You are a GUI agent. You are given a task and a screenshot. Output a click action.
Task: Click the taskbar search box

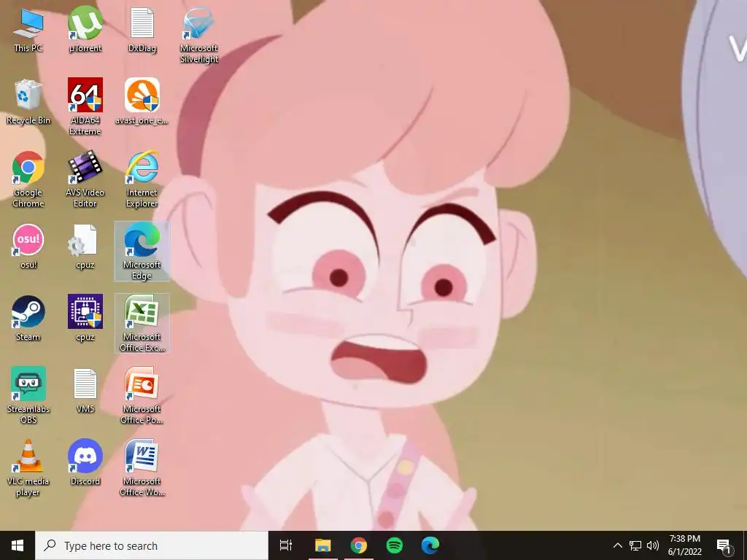[152, 545]
